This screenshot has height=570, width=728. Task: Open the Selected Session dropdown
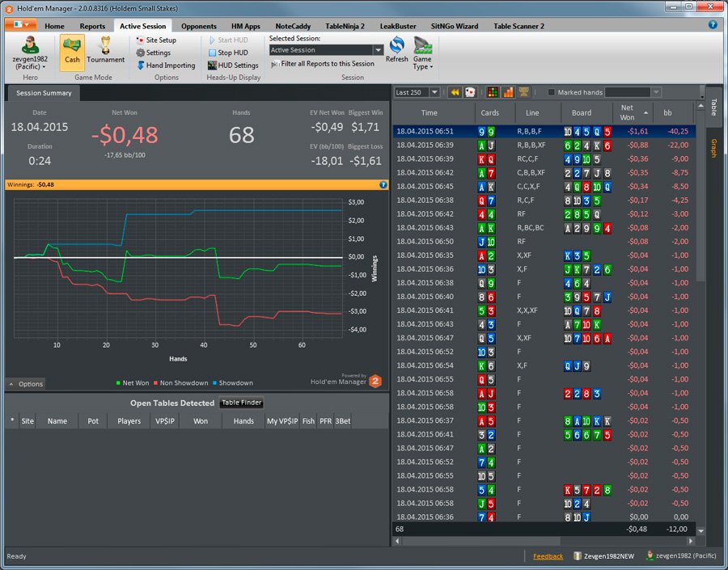click(378, 49)
